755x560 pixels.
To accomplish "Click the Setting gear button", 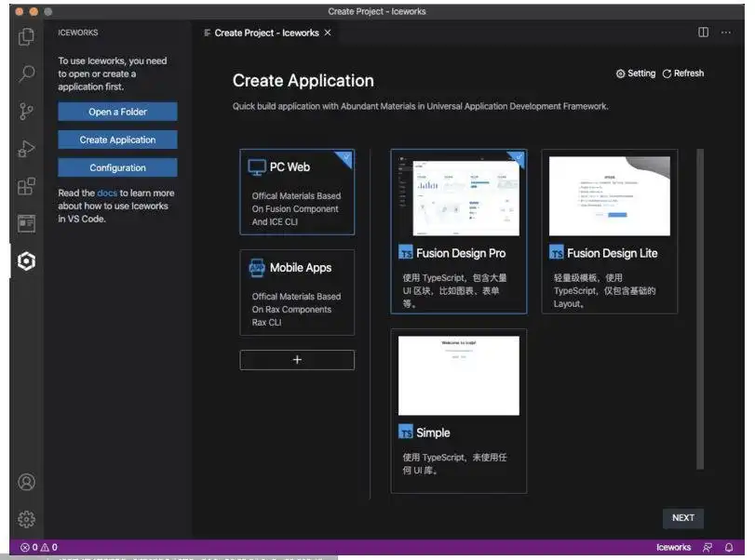I will point(636,73).
